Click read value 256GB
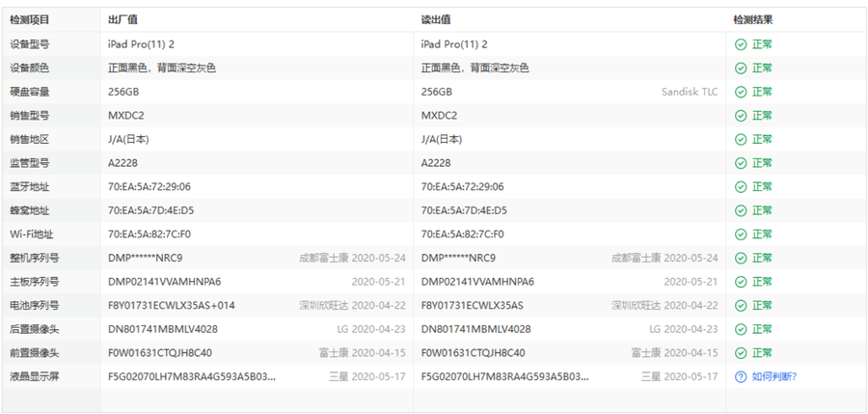868x414 pixels. (x=436, y=92)
